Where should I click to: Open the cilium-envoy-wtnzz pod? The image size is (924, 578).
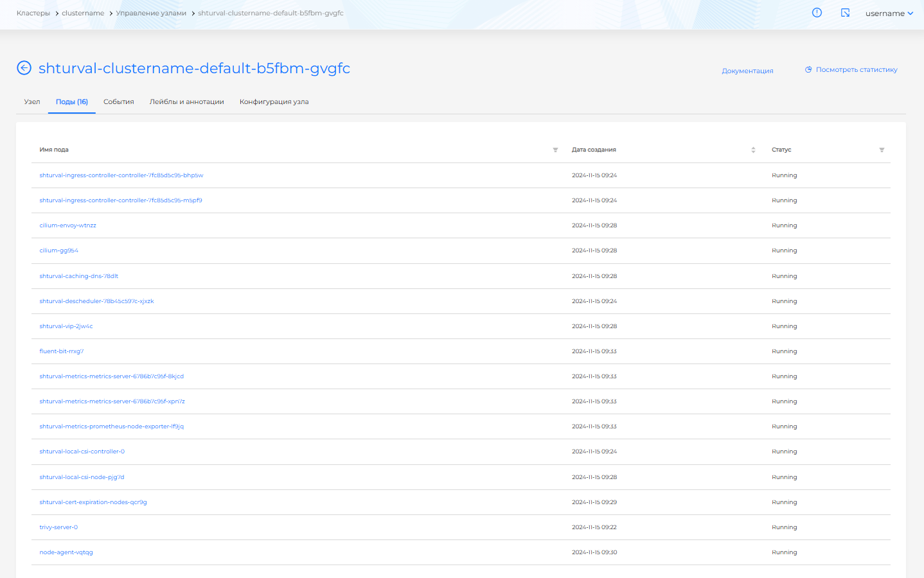click(67, 225)
